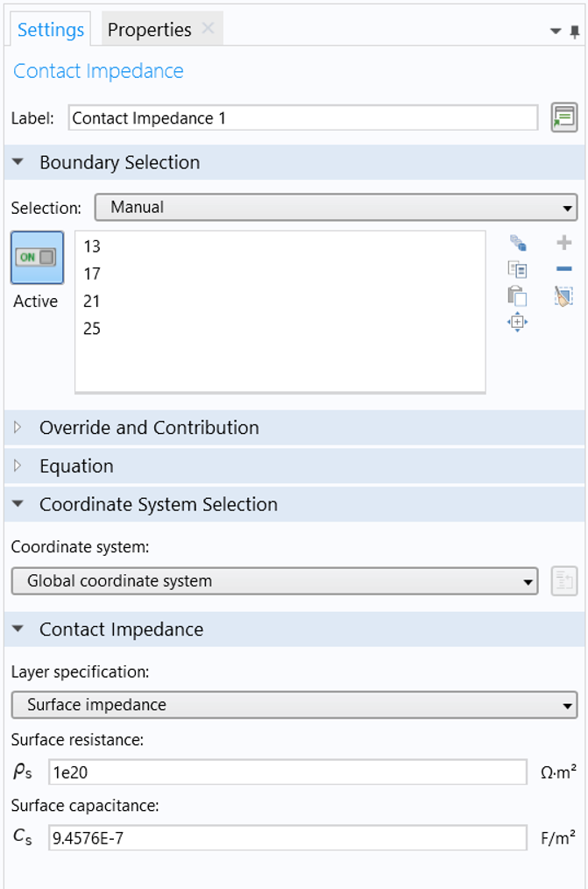Click the Zoom to Selection icon

point(517,322)
